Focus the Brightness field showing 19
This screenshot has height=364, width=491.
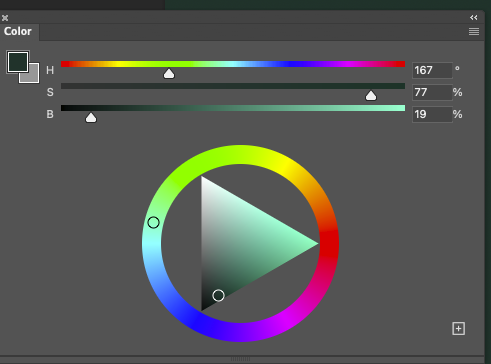(x=432, y=114)
